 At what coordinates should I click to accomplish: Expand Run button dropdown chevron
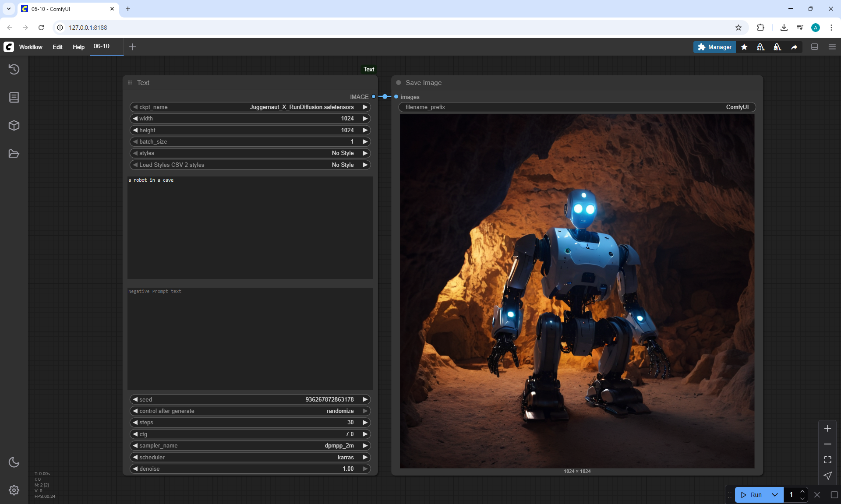[775, 495]
